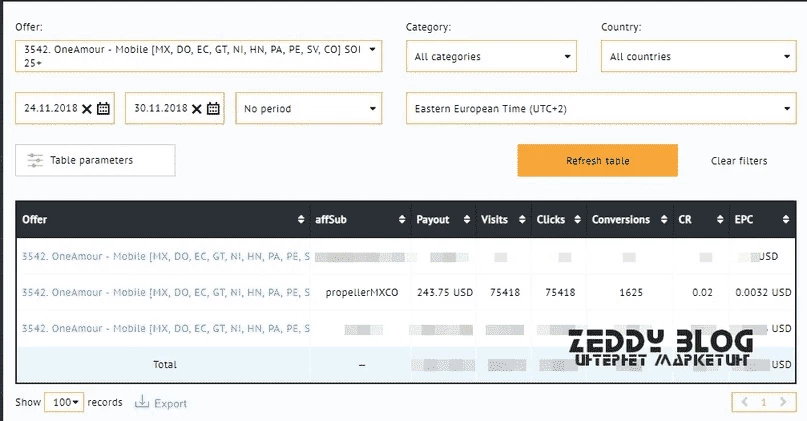
Task: Change Eastern European Time timezone dropdown
Action: 601,108
